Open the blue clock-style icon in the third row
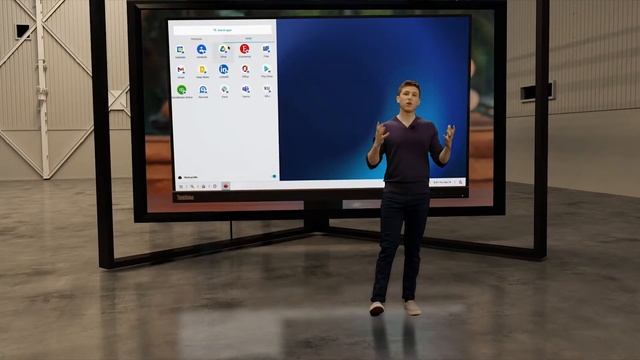 [203, 89]
